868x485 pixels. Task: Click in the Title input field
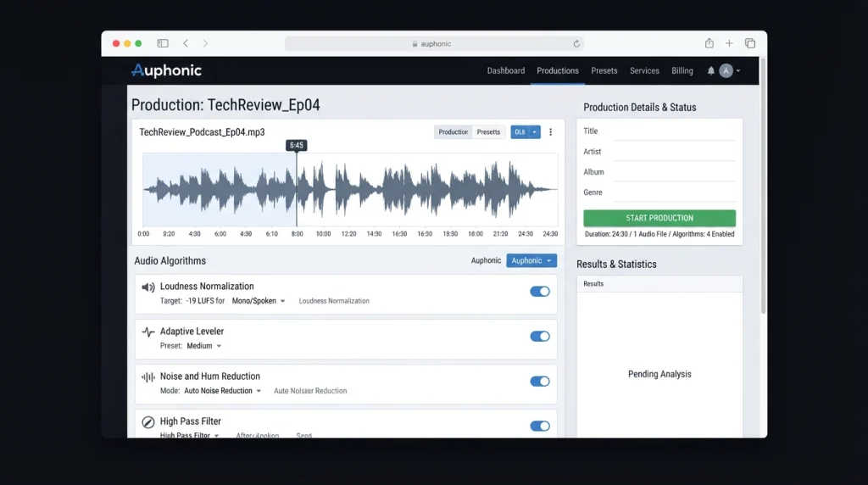[674, 131]
